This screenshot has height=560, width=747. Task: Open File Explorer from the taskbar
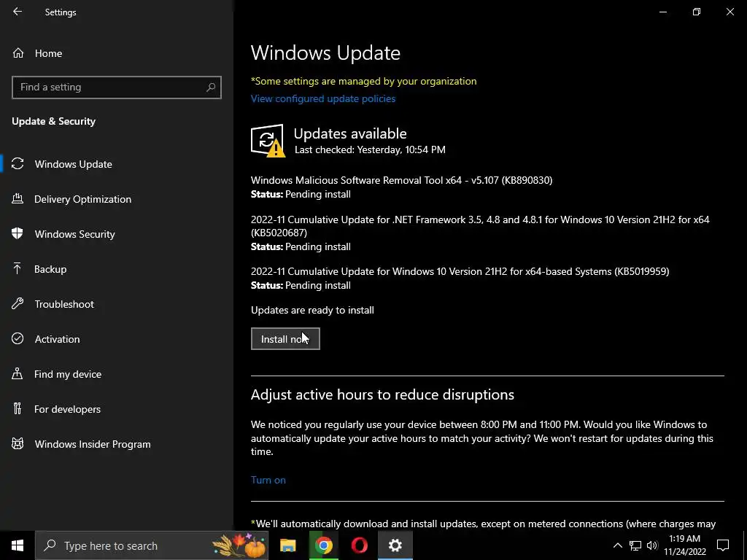point(287,545)
